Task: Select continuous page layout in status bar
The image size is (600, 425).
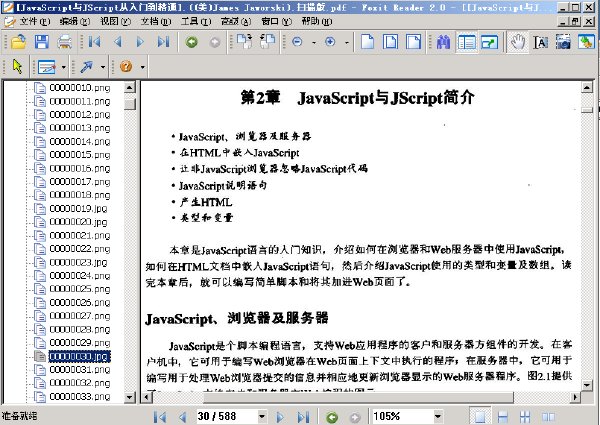Action: (x=502, y=417)
